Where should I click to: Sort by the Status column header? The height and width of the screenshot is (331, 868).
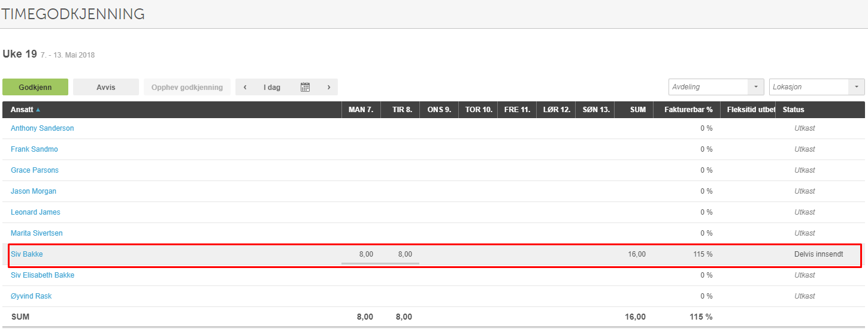(793, 110)
